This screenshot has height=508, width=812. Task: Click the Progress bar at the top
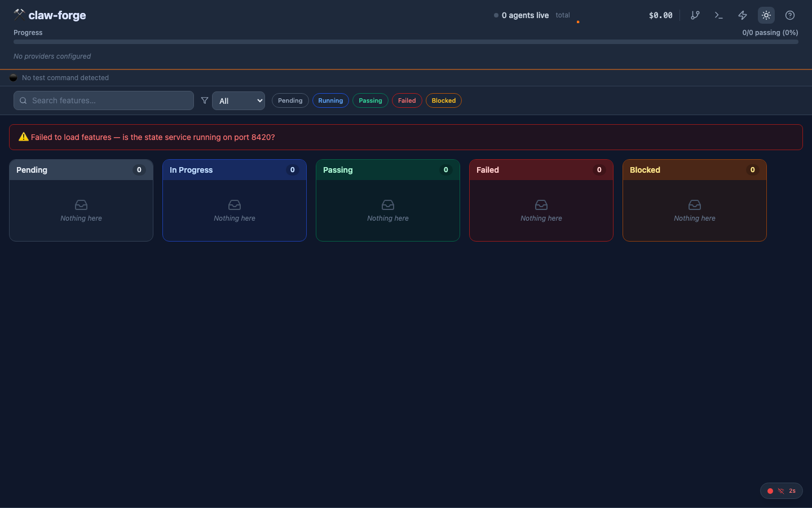406,41
